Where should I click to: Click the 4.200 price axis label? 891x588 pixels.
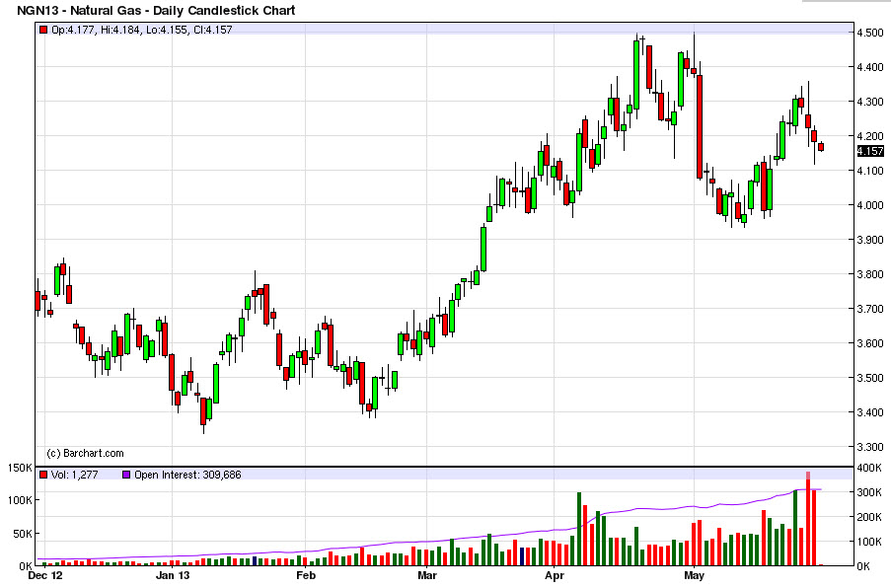coord(870,136)
